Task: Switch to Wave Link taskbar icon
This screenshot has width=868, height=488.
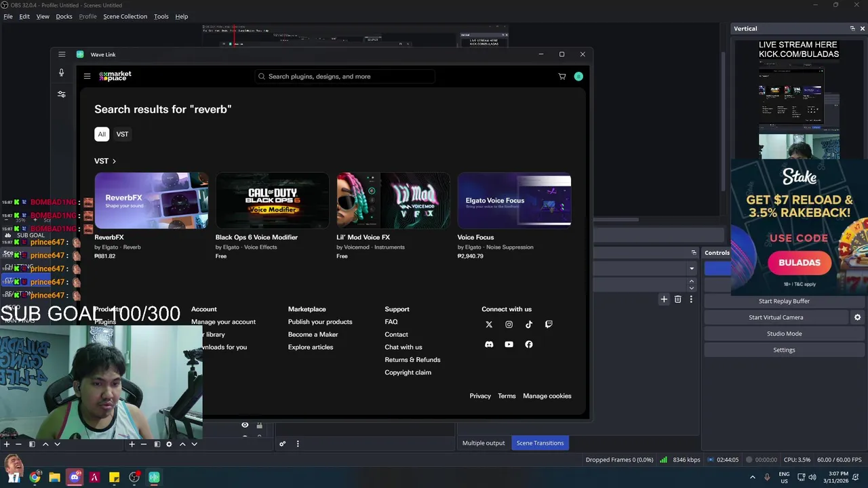Action: point(154,477)
